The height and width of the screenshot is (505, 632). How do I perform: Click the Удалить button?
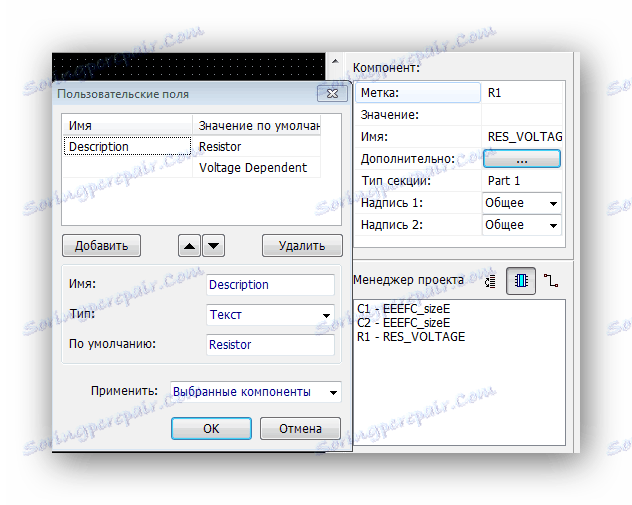tap(302, 246)
